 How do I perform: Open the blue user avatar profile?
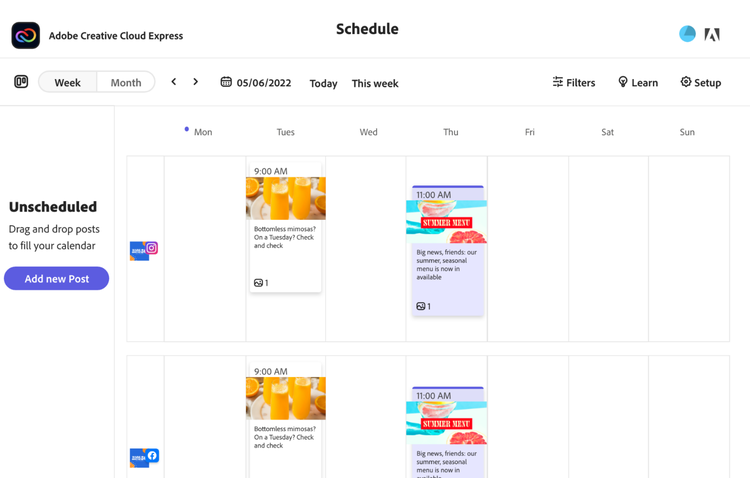[687, 34]
